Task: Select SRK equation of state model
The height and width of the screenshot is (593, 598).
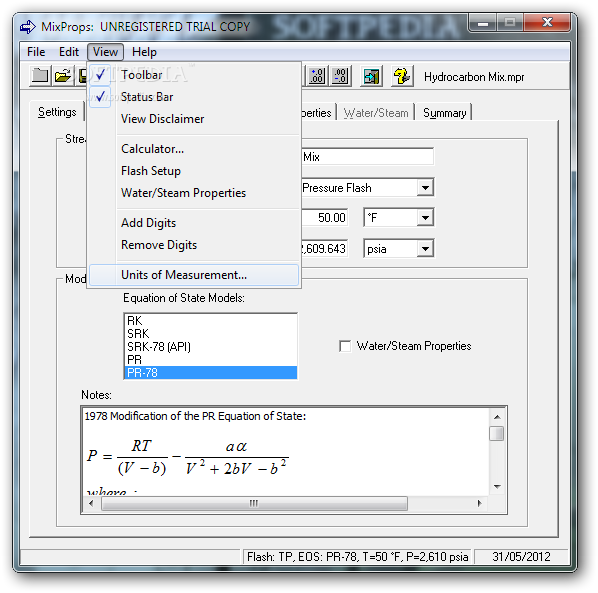Action: [211, 334]
